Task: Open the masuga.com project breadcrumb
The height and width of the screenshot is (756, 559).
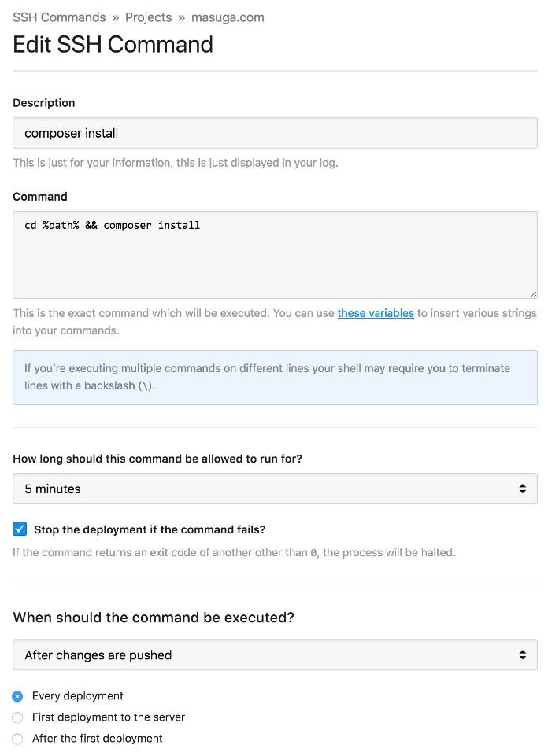Action: pos(228,17)
